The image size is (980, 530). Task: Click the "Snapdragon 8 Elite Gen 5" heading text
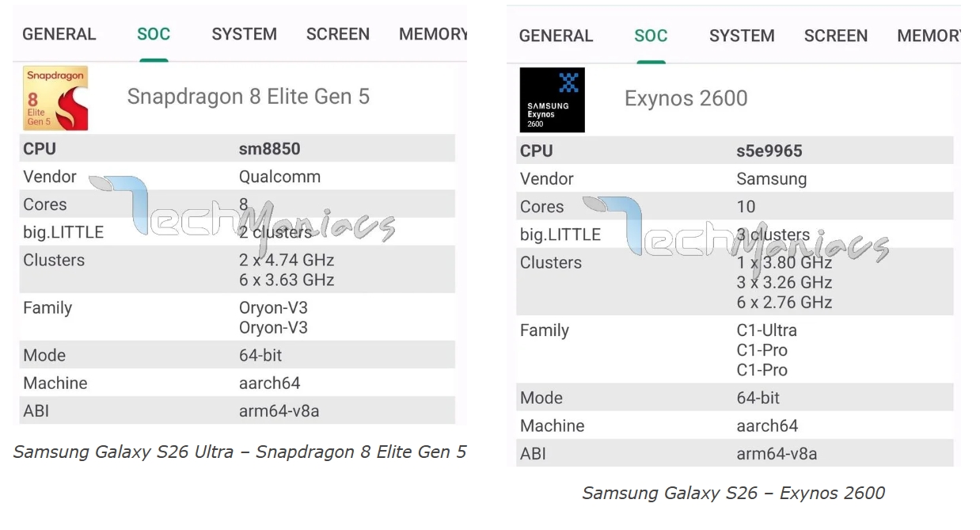[249, 97]
